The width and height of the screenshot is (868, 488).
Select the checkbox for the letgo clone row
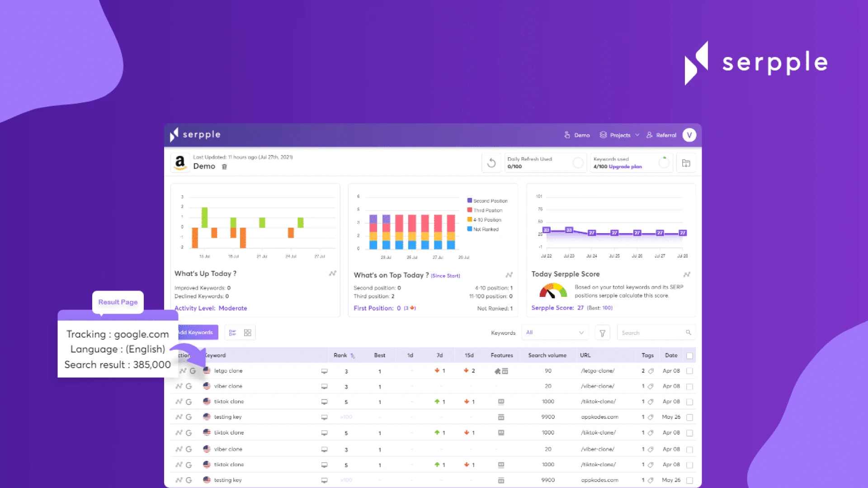coord(689,371)
